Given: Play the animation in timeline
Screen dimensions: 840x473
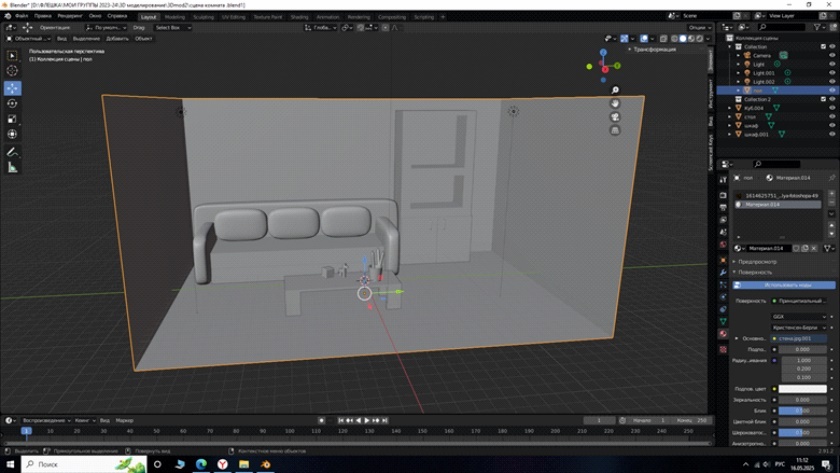Looking at the screenshot, I should click(367, 421).
